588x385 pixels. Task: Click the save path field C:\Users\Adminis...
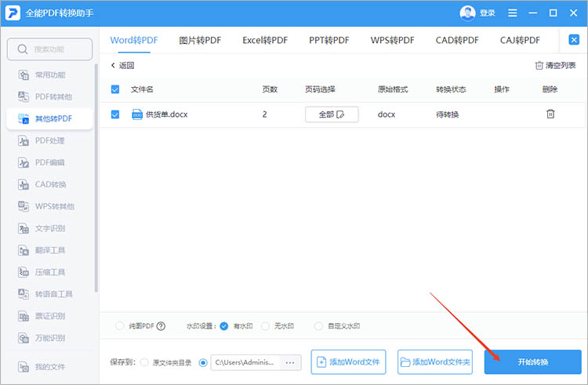coord(245,362)
